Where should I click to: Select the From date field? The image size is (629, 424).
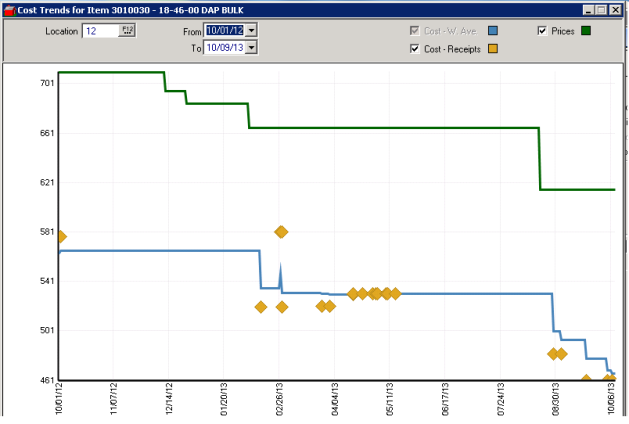click(x=224, y=31)
